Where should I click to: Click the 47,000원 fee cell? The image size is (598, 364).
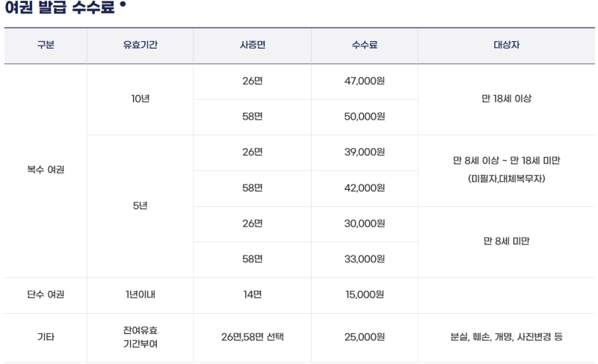(x=365, y=81)
